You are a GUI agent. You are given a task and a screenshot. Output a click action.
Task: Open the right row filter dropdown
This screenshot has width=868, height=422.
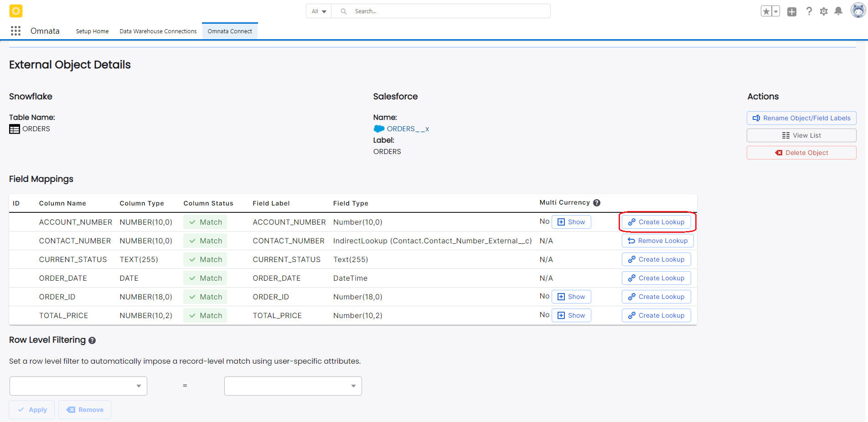coord(293,386)
